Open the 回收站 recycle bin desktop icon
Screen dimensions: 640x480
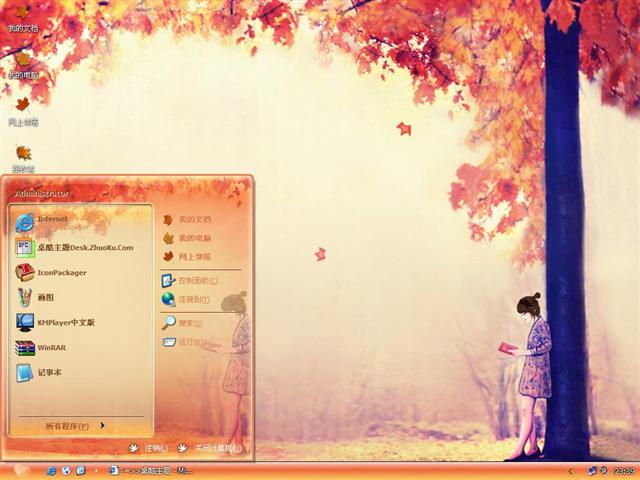tap(23, 159)
